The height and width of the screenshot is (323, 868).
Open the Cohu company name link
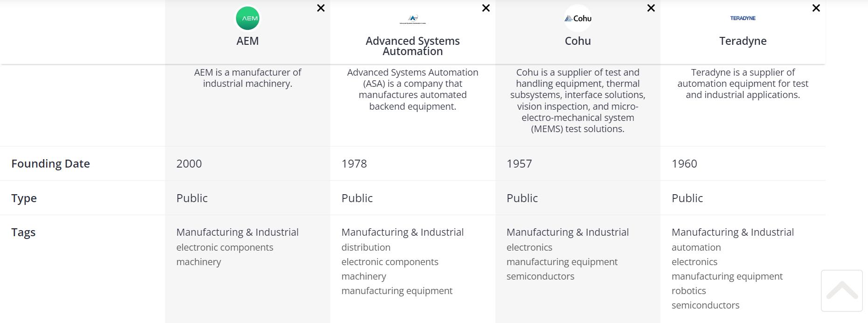click(578, 41)
